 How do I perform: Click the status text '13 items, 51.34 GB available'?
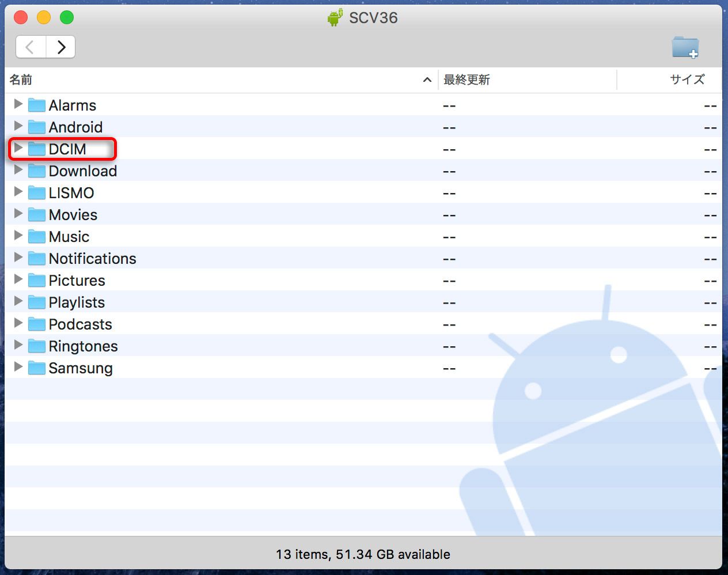(x=363, y=554)
